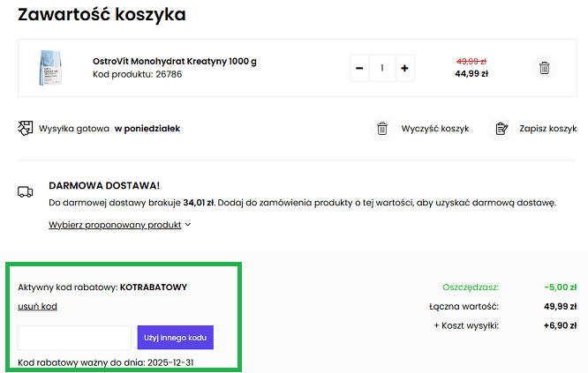Increase quantity with the plus button

404,68
